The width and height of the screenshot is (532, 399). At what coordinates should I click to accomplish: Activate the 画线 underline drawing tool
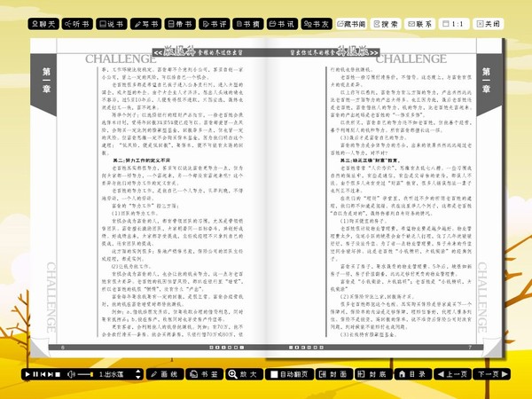pyautogui.click(x=165, y=374)
